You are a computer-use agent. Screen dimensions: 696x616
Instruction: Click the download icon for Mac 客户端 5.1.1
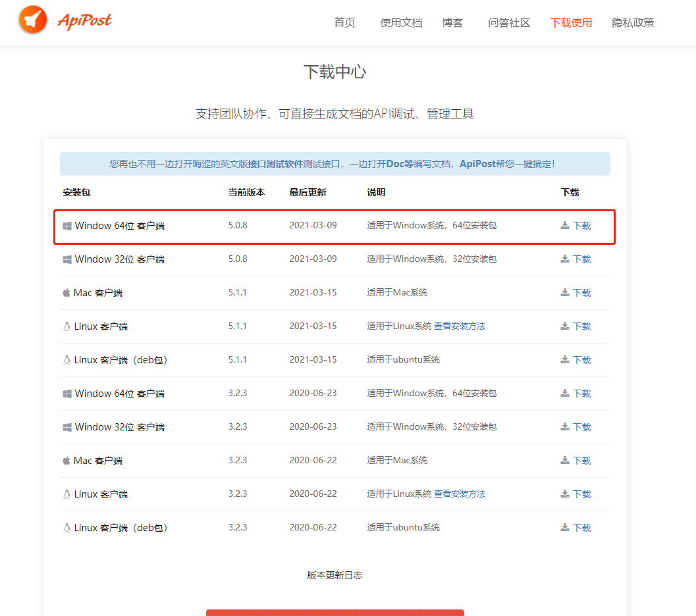[564, 292]
